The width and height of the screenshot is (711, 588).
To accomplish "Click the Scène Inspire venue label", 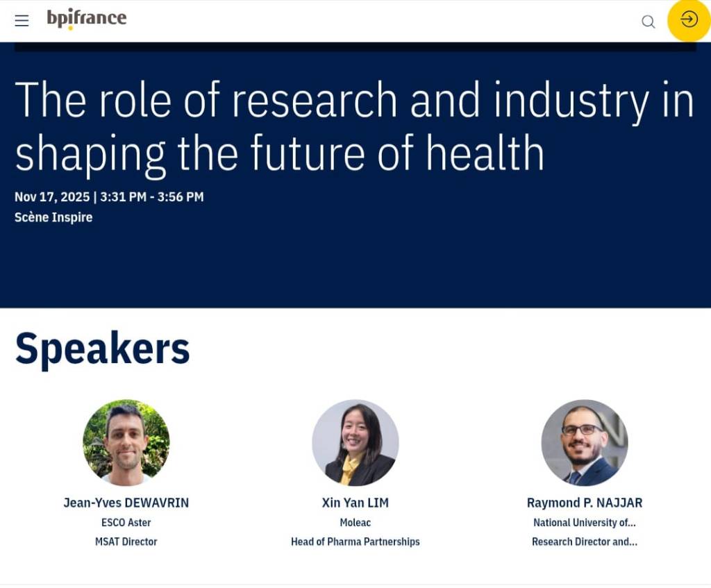I will coord(53,217).
